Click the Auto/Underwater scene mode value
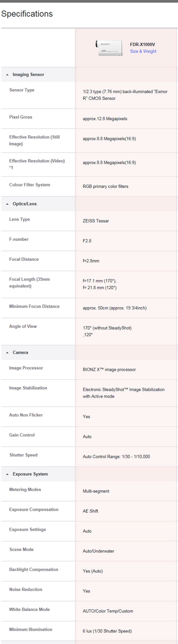The width and height of the screenshot is (178, 644). coord(98,551)
